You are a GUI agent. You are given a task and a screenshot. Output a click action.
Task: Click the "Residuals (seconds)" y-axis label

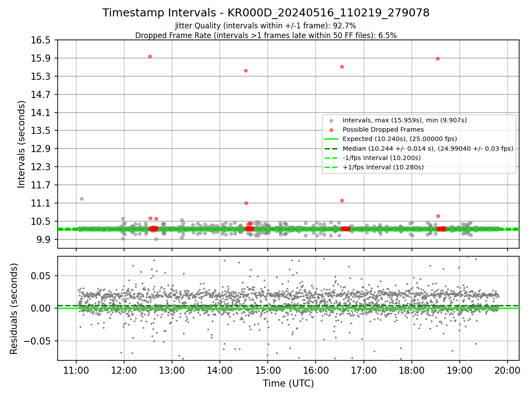(14, 309)
